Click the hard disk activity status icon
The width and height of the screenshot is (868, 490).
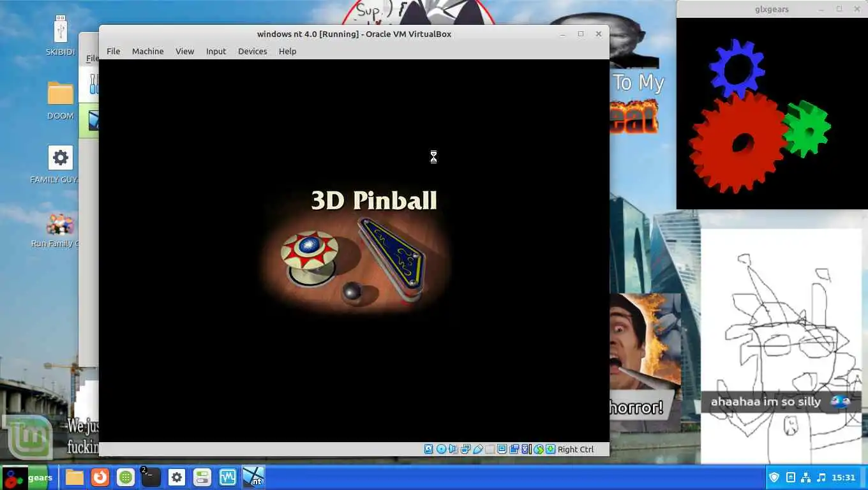click(x=429, y=449)
